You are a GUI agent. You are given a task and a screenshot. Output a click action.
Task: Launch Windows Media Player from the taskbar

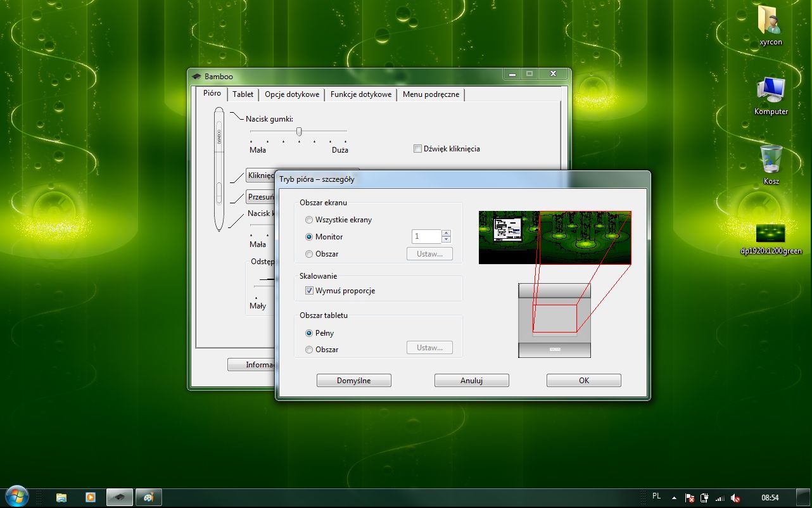click(91, 497)
